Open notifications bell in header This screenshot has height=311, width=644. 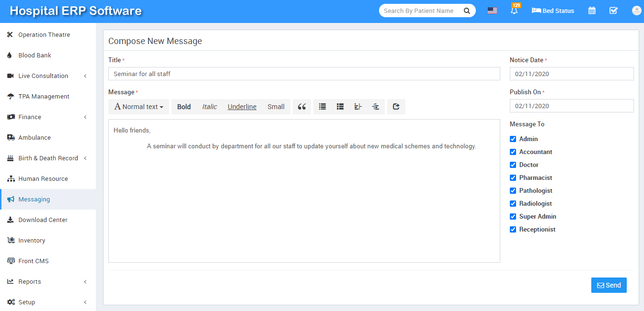[x=514, y=11]
